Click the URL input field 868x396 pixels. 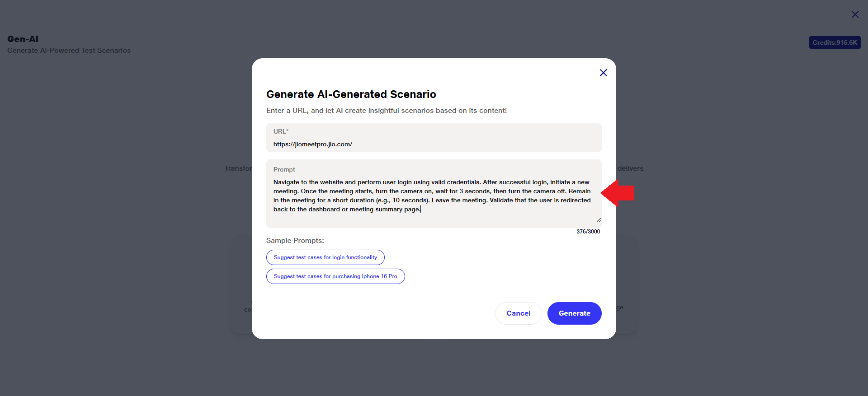(x=434, y=144)
